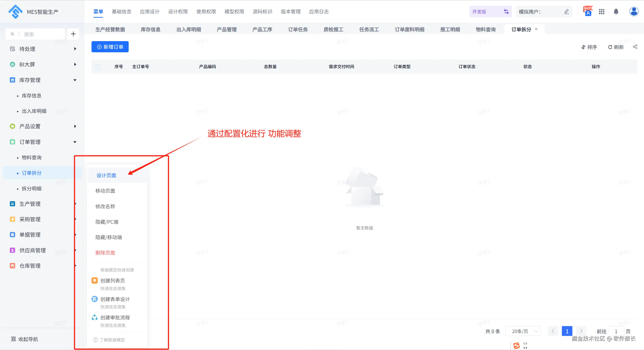
Task: Click the edit pencil for simulated user
Action: point(567,12)
